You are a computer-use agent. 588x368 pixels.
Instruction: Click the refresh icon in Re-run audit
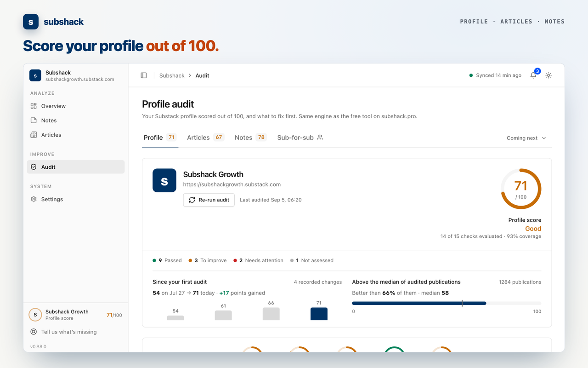pos(192,200)
